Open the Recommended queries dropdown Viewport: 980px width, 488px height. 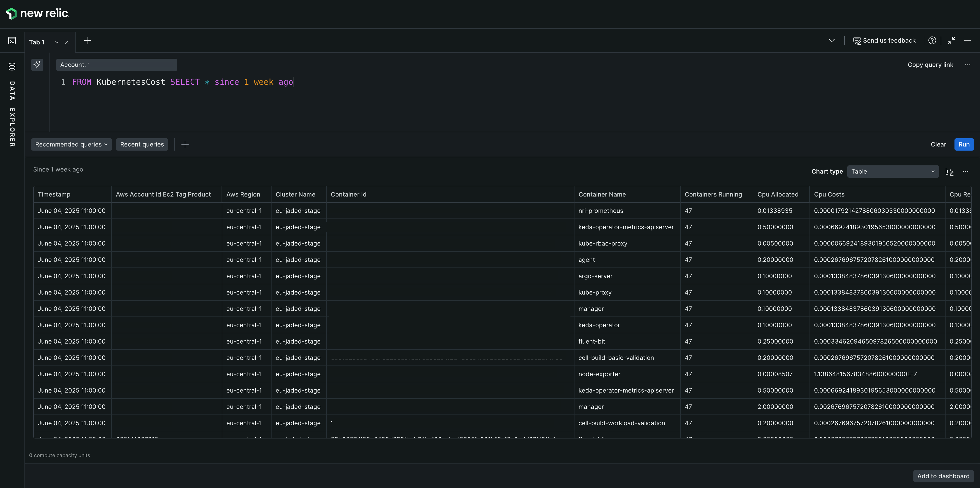(71, 144)
